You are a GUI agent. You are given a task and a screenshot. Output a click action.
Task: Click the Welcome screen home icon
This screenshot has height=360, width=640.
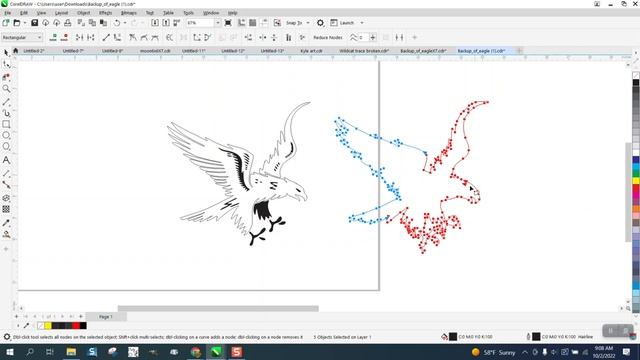tap(16, 51)
